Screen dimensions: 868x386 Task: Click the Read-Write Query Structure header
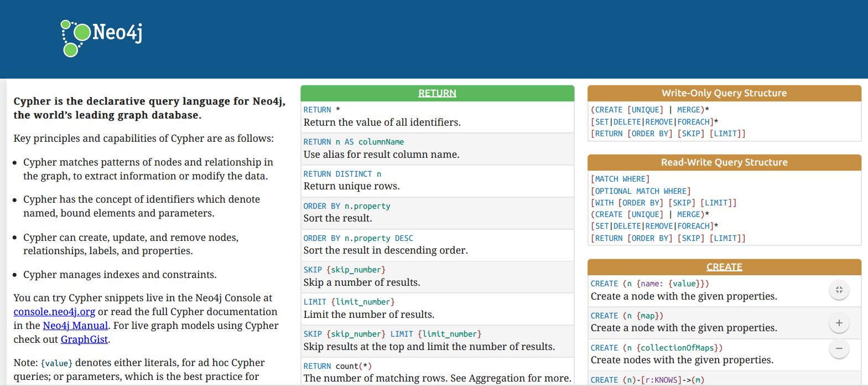(x=724, y=162)
